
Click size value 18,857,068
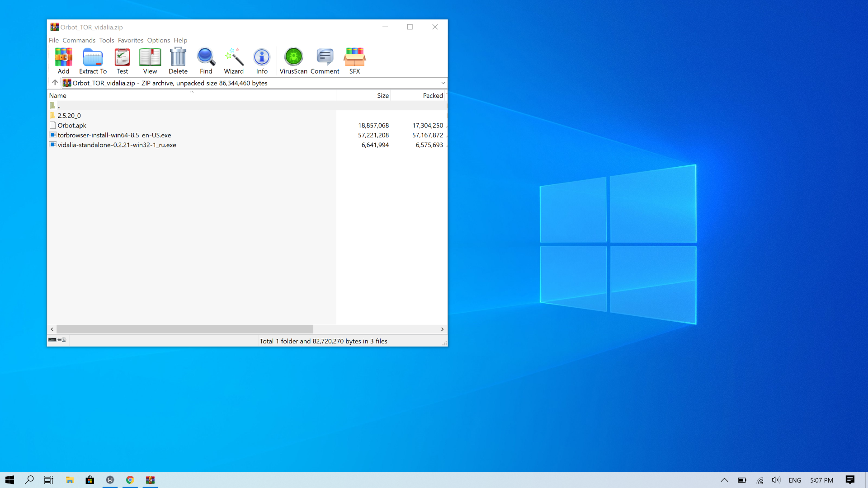click(373, 126)
